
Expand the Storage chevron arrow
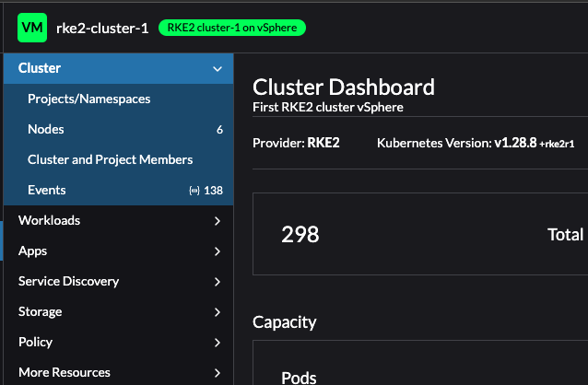[x=218, y=312]
